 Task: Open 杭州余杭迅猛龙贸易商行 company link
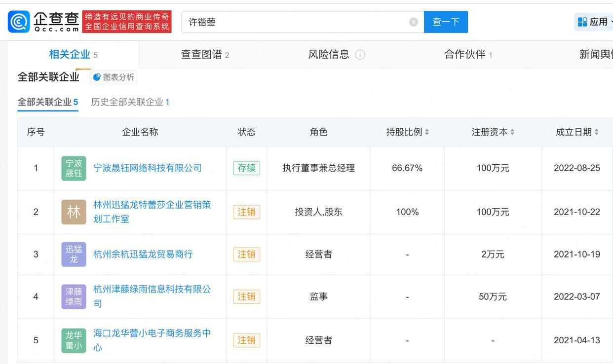143,255
